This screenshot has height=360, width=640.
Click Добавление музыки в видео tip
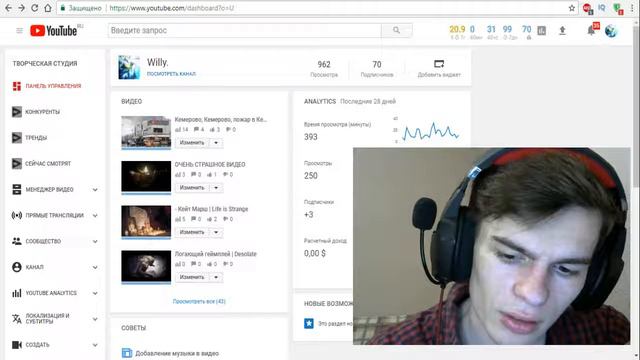177,353
